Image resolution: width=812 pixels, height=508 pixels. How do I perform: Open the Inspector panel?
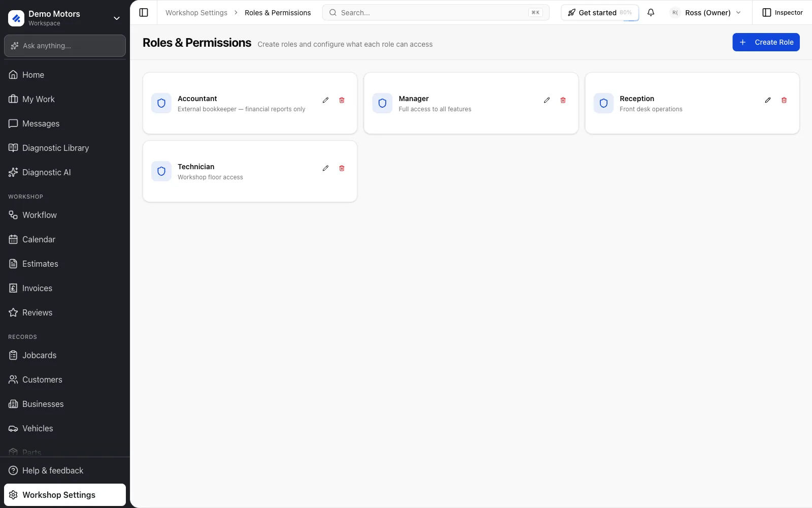783,13
